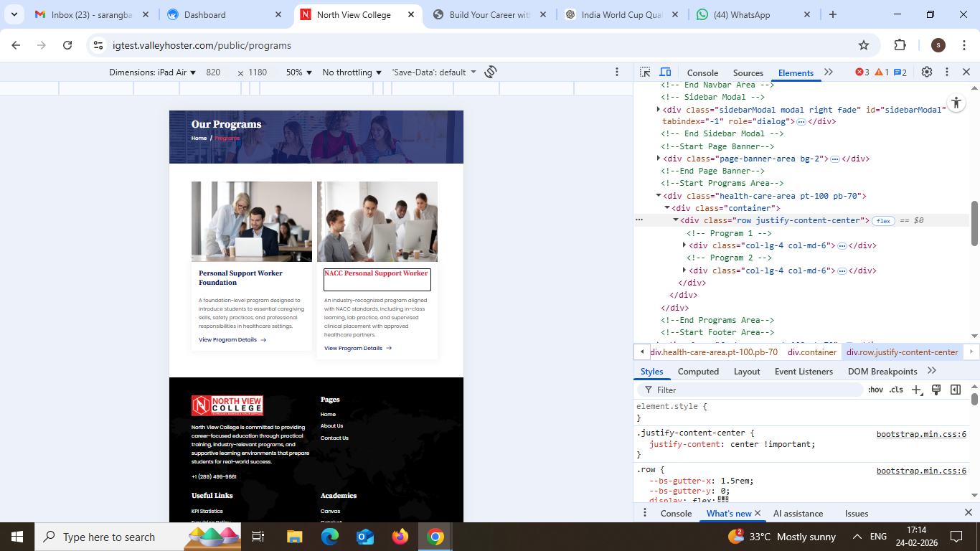980x551 pixels.
Task: Expand the page-banner-area div node
Action: 659,159
